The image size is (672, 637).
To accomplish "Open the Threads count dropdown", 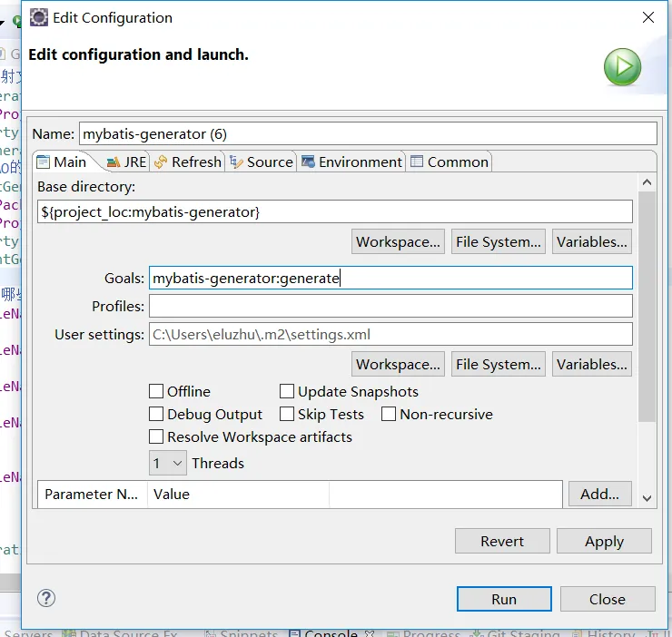I will click(167, 464).
